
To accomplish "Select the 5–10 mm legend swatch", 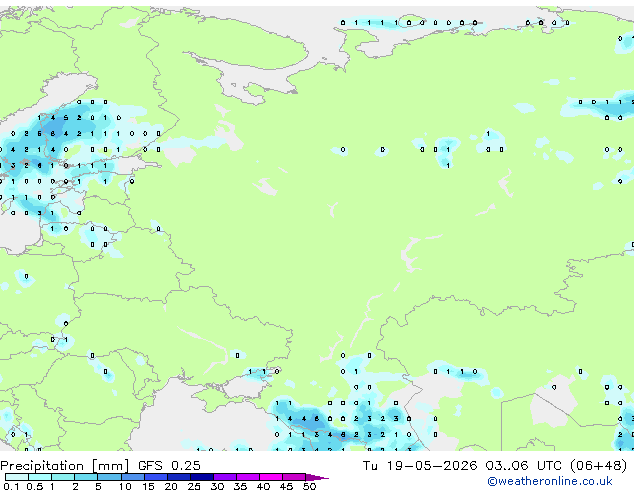I will point(110,477).
